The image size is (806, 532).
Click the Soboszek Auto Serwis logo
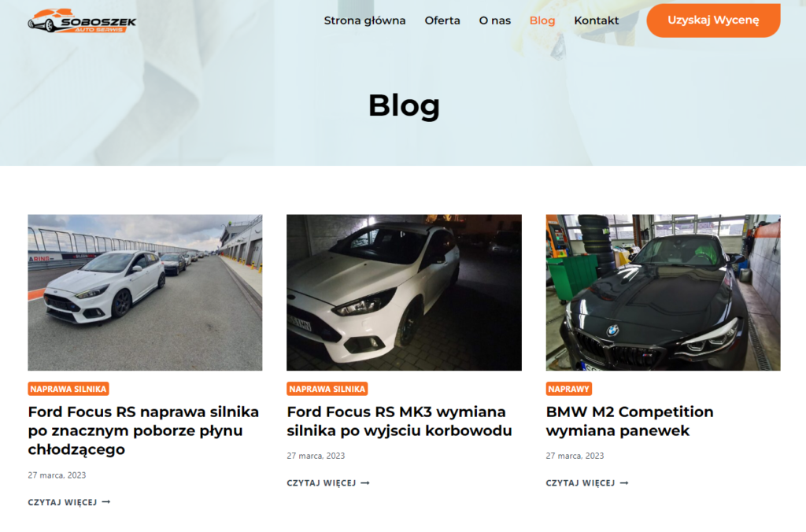(x=82, y=21)
